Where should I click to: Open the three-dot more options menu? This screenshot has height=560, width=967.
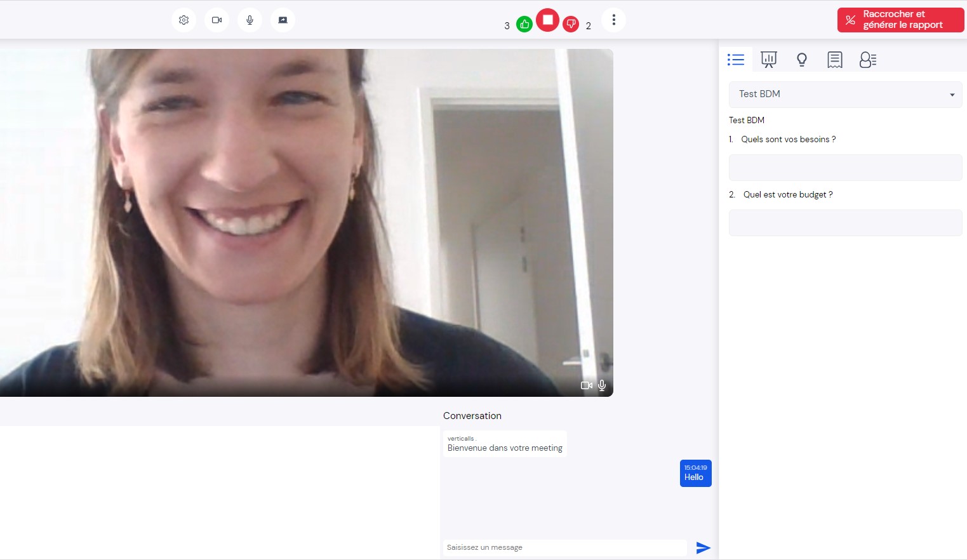pos(613,20)
